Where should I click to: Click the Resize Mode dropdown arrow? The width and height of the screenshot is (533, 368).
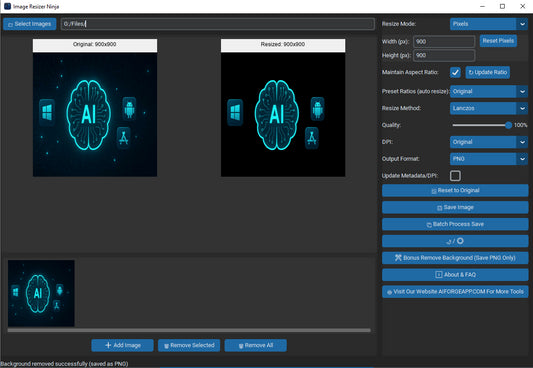(x=522, y=24)
